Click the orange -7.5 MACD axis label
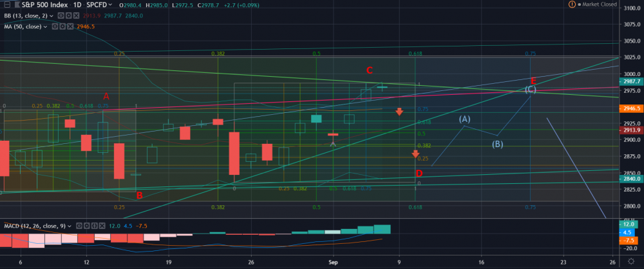Screen dimensions: 644x269 tap(629, 241)
